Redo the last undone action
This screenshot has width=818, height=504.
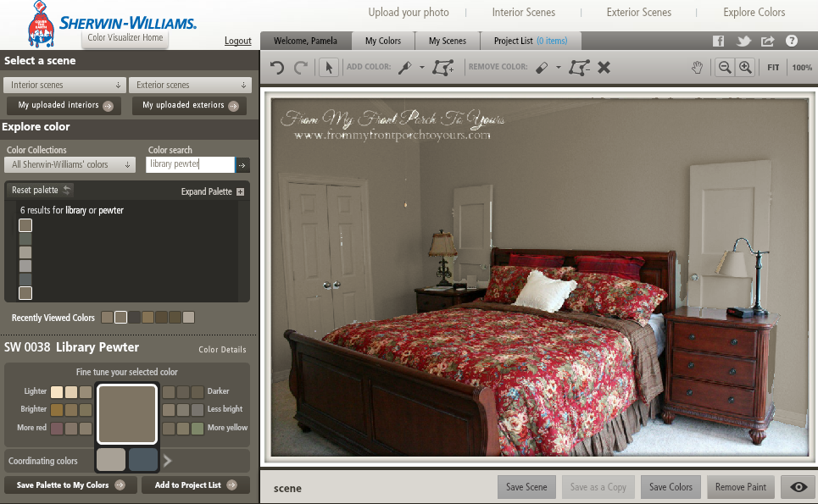click(302, 67)
